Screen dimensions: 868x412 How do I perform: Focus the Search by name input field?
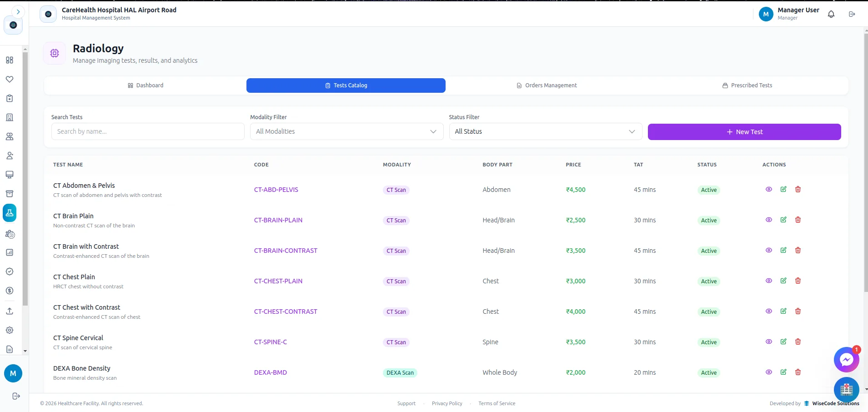point(148,131)
